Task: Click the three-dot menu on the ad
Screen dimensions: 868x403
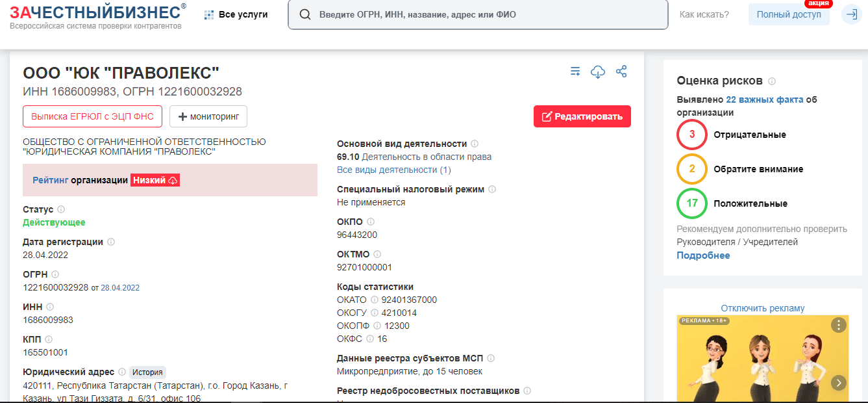Action: (x=839, y=325)
